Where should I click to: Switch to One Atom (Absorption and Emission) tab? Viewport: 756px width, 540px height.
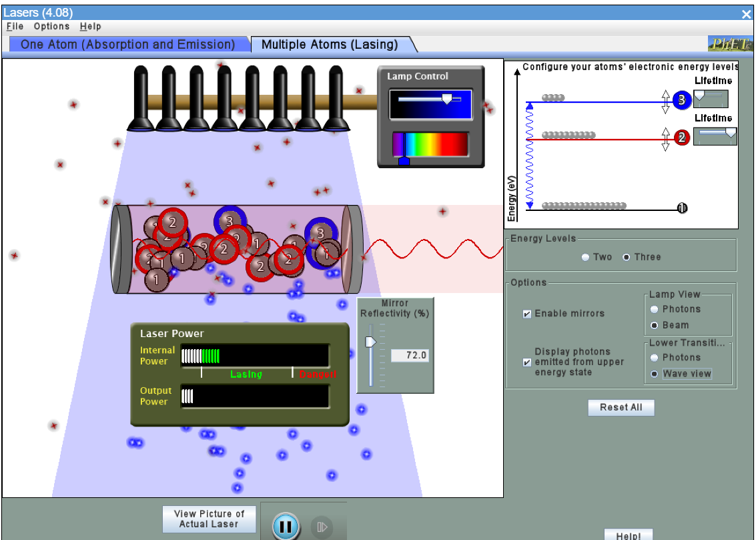tap(128, 44)
